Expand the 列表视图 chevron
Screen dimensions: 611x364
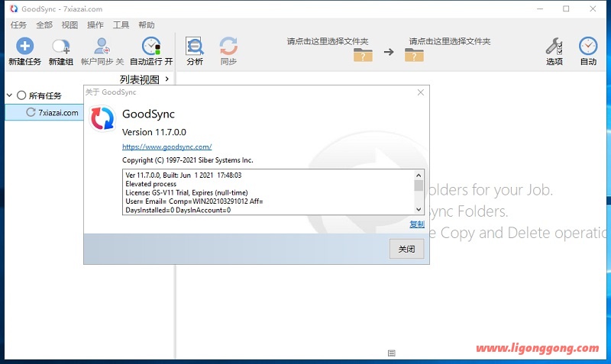point(167,79)
